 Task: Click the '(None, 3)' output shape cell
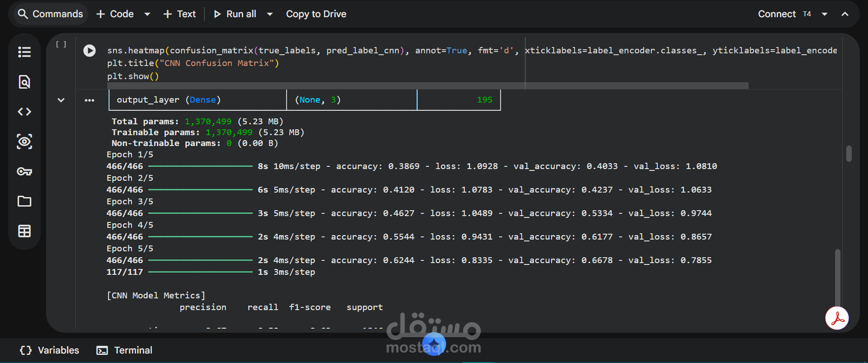318,100
